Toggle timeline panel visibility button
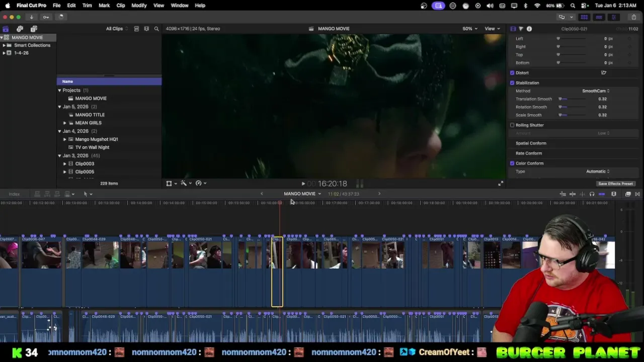Screen dimensions: 644x362 (x=599, y=17)
